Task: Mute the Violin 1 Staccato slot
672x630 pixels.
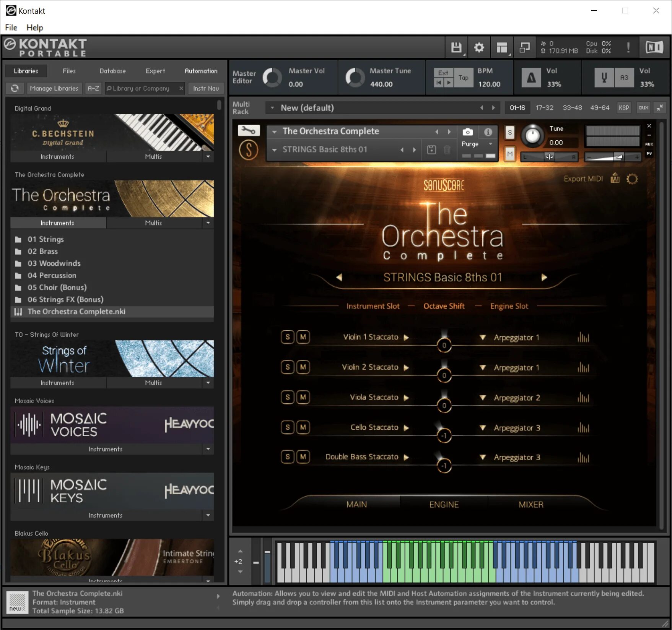Action: click(x=303, y=337)
